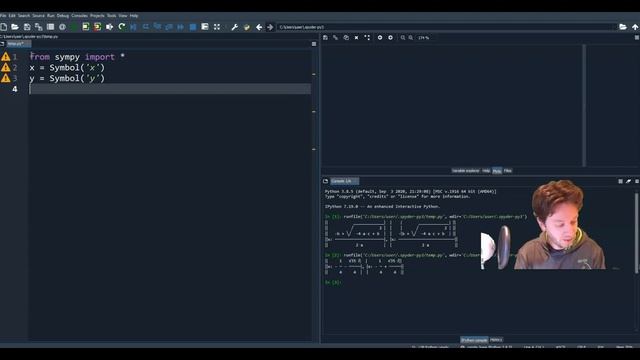The width and height of the screenshot is (640, 360).
Task: Show previous plot
Action: [x=380, y=38]
